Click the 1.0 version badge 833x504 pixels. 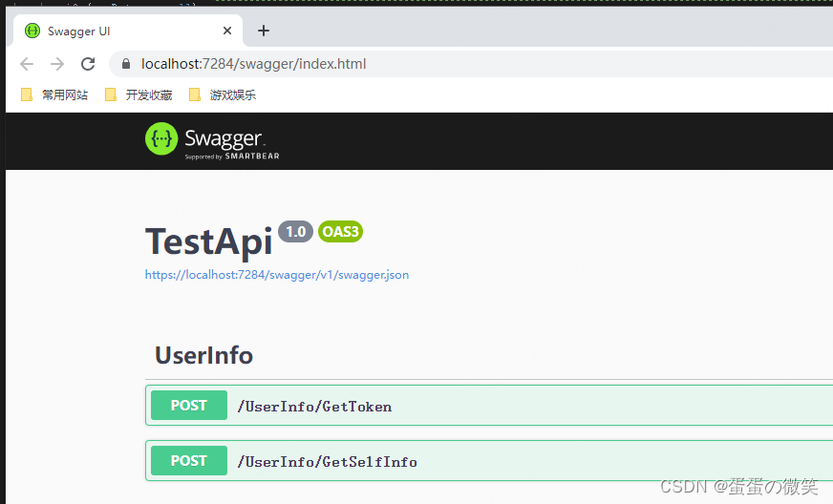[295, 232]
